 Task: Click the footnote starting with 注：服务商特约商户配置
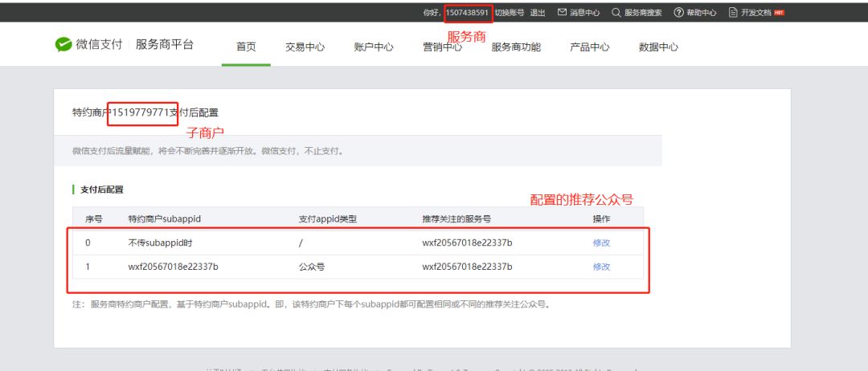pyautogui.click(x=312, y=304)
